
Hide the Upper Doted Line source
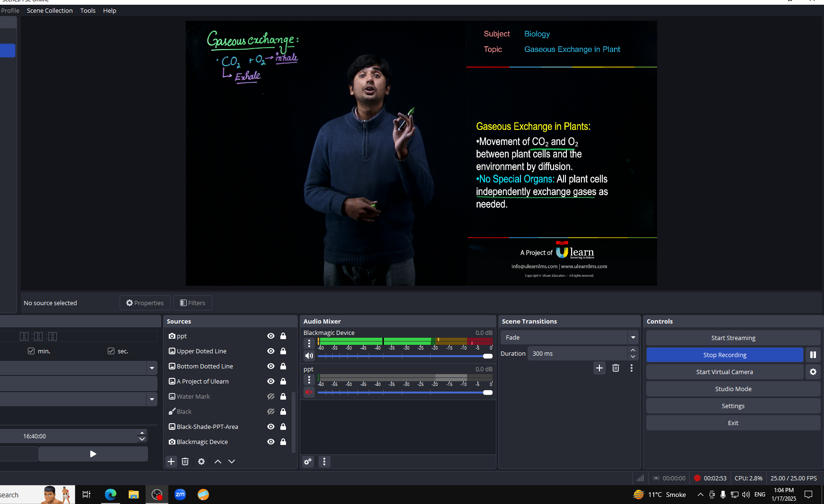(x=271, y=351)
